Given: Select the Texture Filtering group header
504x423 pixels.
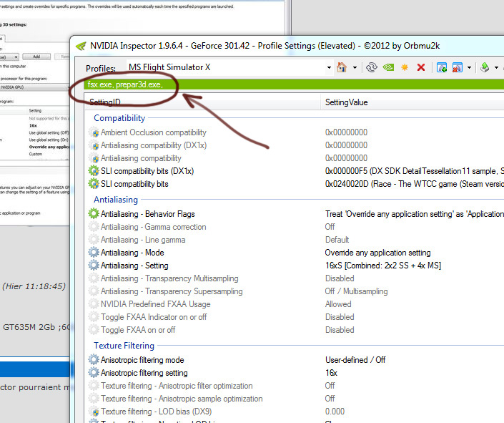Looking at the screenshot, I should tap(124, 346).
